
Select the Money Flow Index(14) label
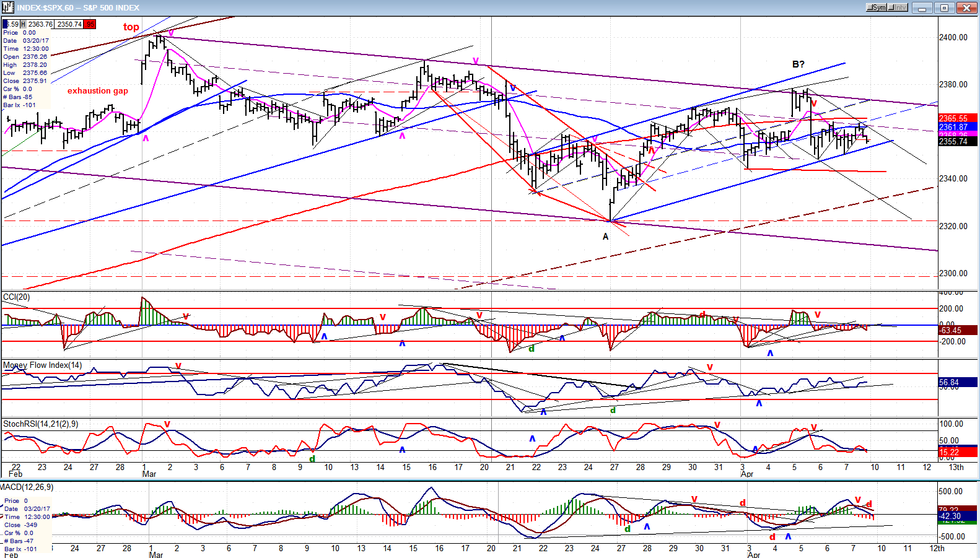coord(42,365)
